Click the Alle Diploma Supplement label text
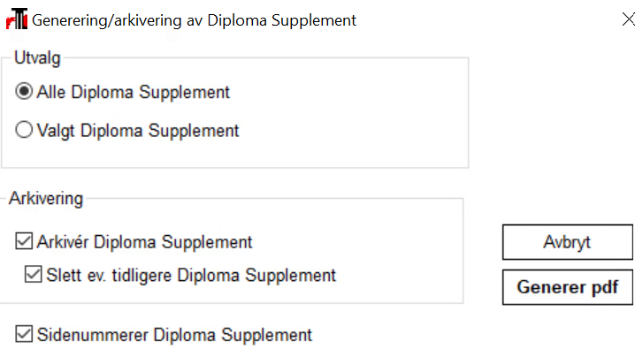The image size is (635, 364). tap(134, 92)
